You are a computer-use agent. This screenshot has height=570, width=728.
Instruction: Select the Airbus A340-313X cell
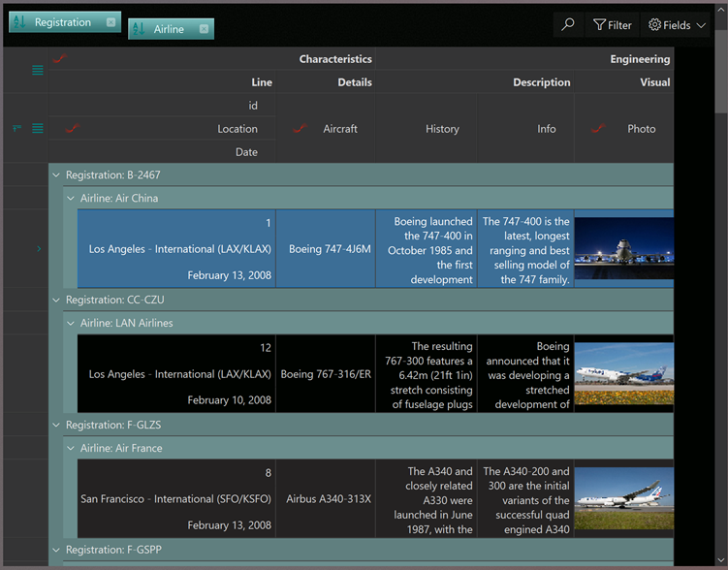point(326,498)
